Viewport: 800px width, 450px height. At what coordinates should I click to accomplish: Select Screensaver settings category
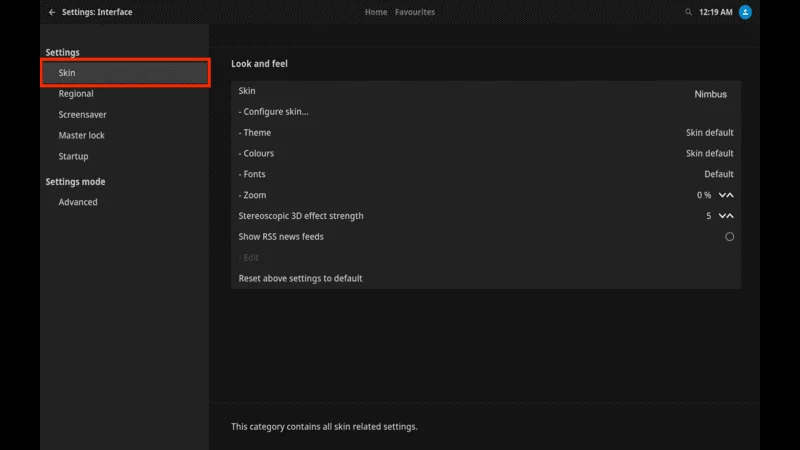click(125, 114)
